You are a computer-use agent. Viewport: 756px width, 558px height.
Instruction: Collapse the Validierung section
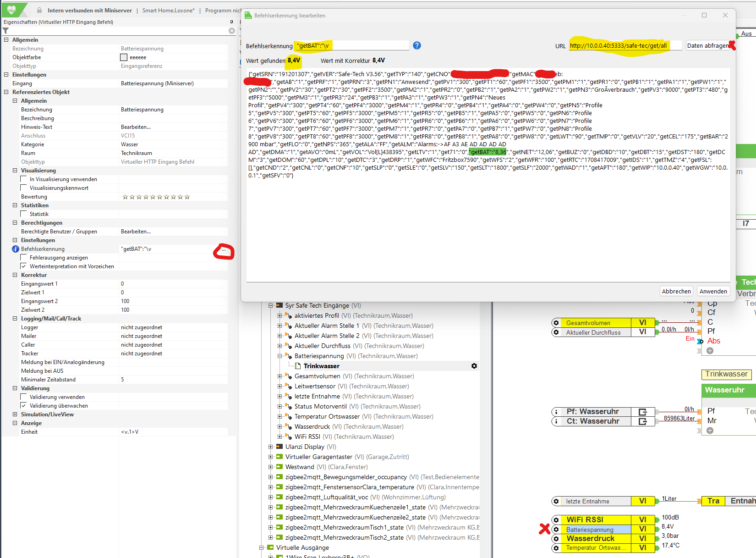point(15,388)
